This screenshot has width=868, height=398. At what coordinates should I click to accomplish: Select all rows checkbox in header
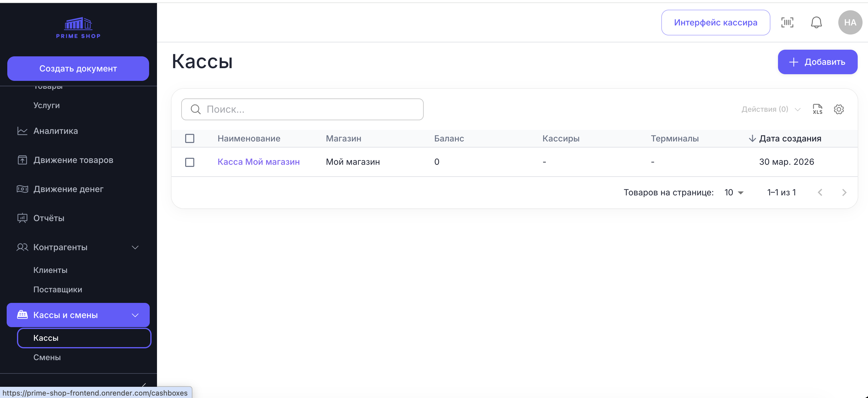tap(190, 138)
